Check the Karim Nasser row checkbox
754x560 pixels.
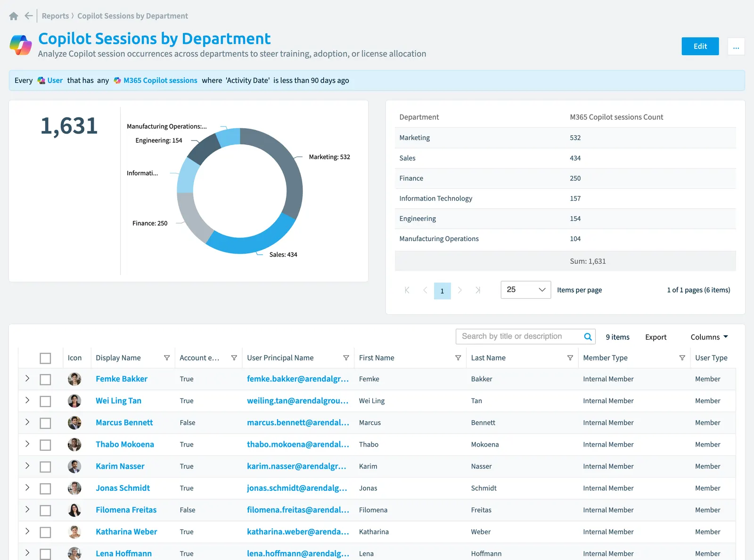pyautogui.click(x=45, y=467)
